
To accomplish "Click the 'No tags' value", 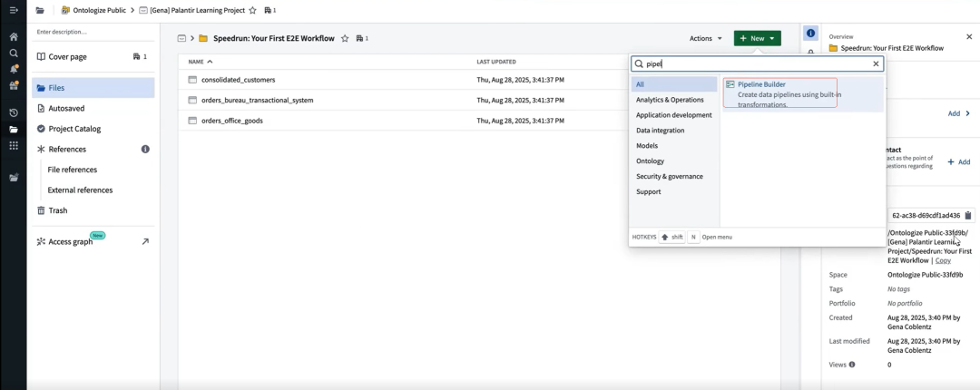I will point(898,288).
